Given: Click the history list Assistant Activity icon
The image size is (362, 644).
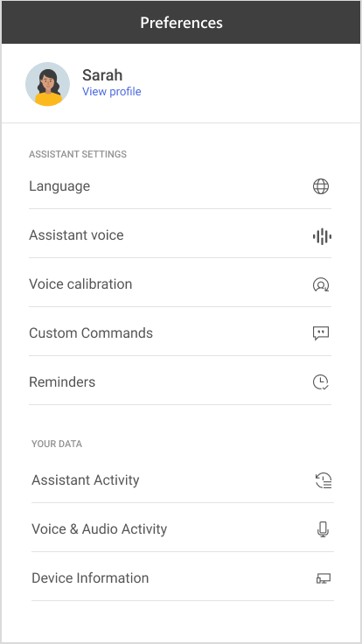Looking at the screenshot, I should coord(324,480).
